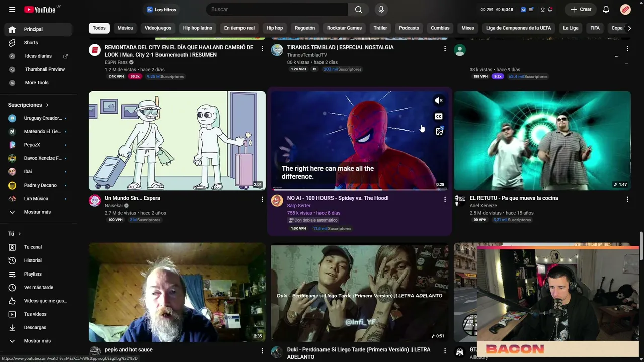Open more options for TIRANOS TEMBLAD video
This screenshot has height=362, width=644.
pyautogui.click(x=445, y=49)
